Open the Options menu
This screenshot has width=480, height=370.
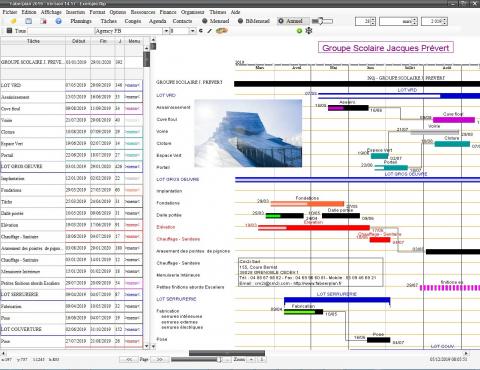[x=118, y=12]
